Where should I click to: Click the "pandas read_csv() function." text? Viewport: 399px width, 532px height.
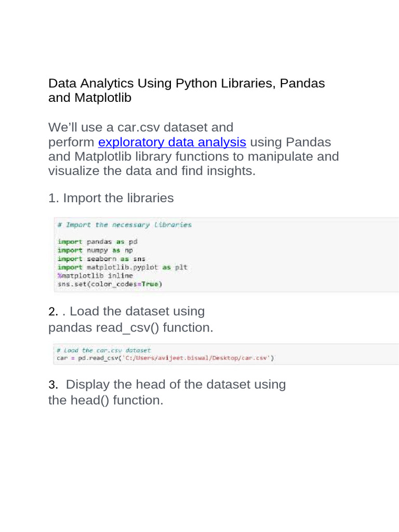click(x=130, y=328)
